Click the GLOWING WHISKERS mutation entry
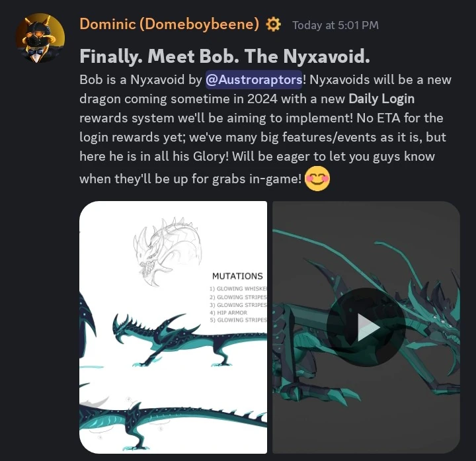 238,289
